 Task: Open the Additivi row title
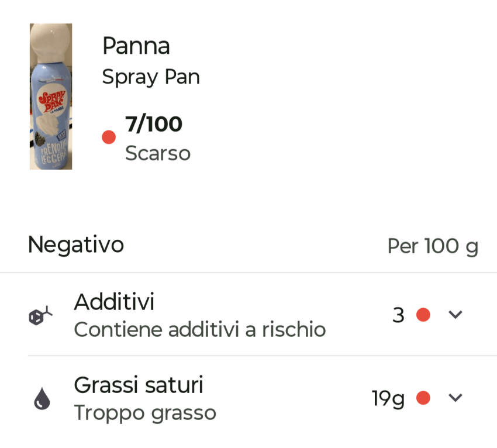(114, 302)
